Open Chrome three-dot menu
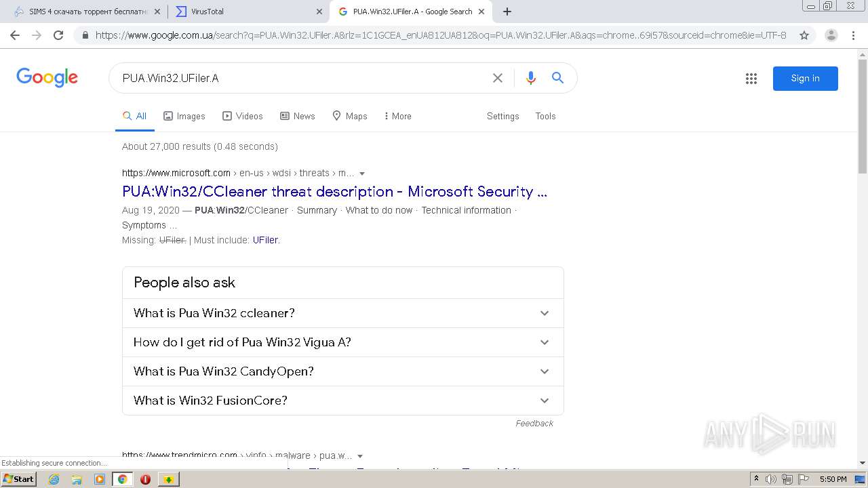The height and width of the screenshot is (488, 868). [x=853, y=35]
